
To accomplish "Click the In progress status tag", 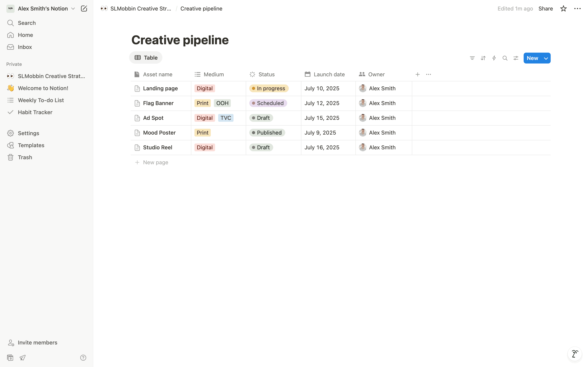I will click(269, 88).
